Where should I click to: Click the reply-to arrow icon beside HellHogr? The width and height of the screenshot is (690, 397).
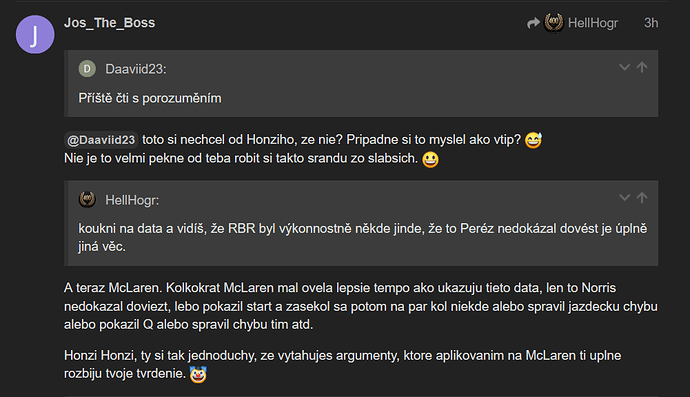533,23
